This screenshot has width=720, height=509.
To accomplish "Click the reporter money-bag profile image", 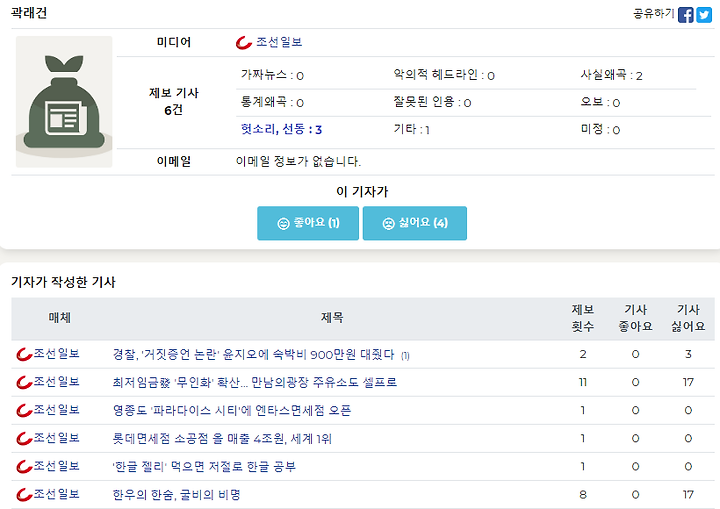I will coord(64,102).
